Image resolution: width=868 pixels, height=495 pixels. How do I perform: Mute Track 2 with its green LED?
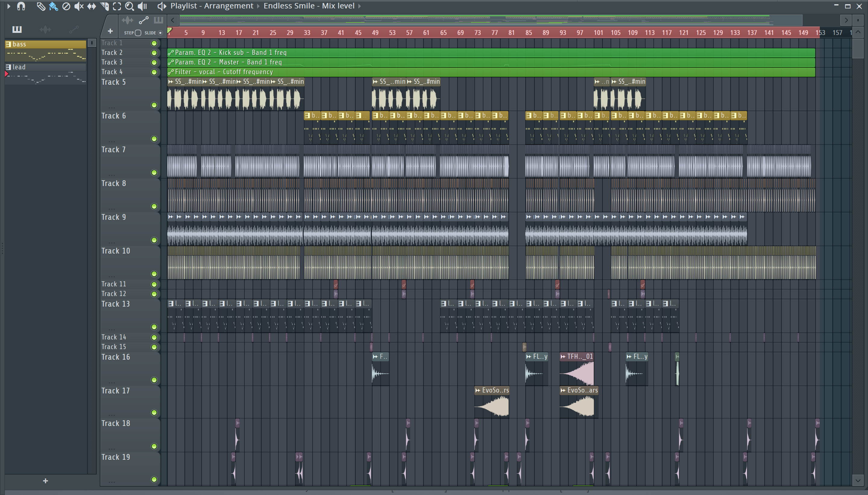(x=154, y=53)
